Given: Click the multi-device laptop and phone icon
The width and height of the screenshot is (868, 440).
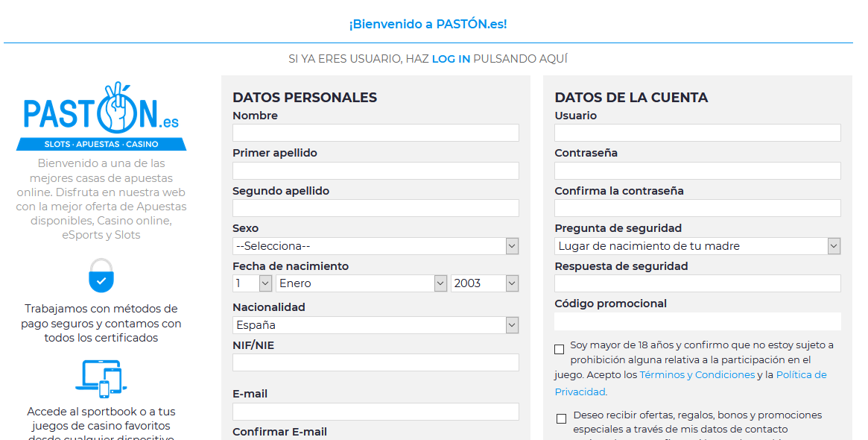Looking at the screenshot, I should 101,379.
